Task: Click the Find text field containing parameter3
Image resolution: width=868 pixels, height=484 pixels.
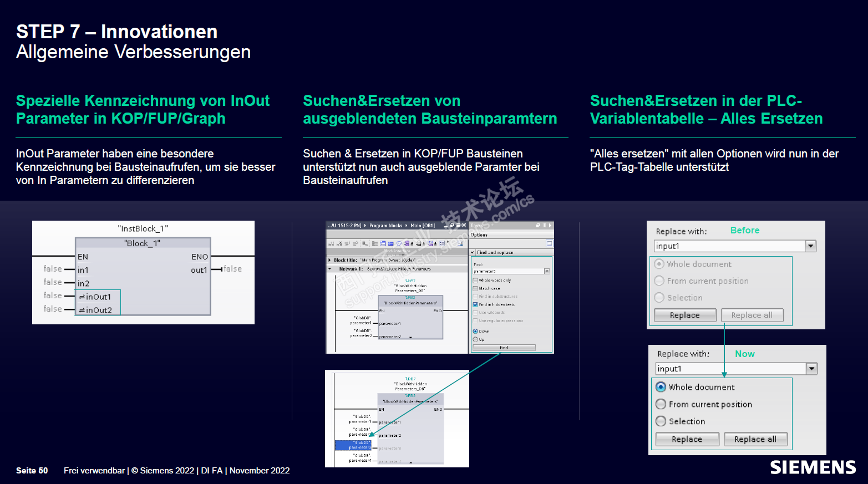Action: point(508,271)
